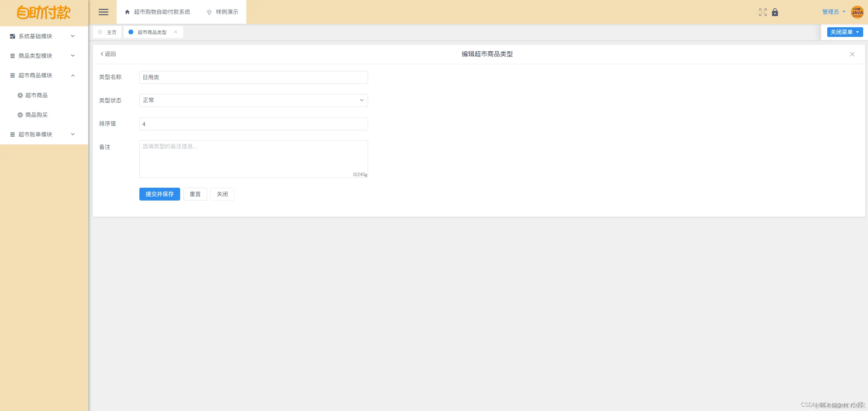Open 商品购买 in sidebar

pos(36,115)
